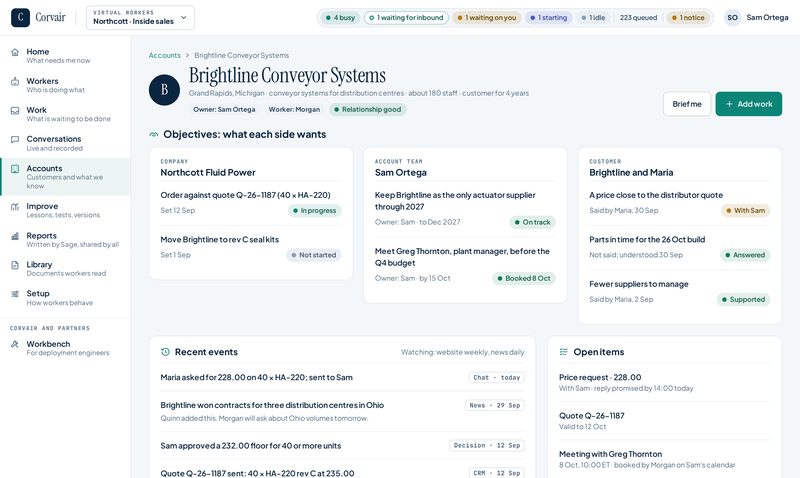Click the Answered status badge
Screen dimensions: 800x478
(x=745, y=255)
